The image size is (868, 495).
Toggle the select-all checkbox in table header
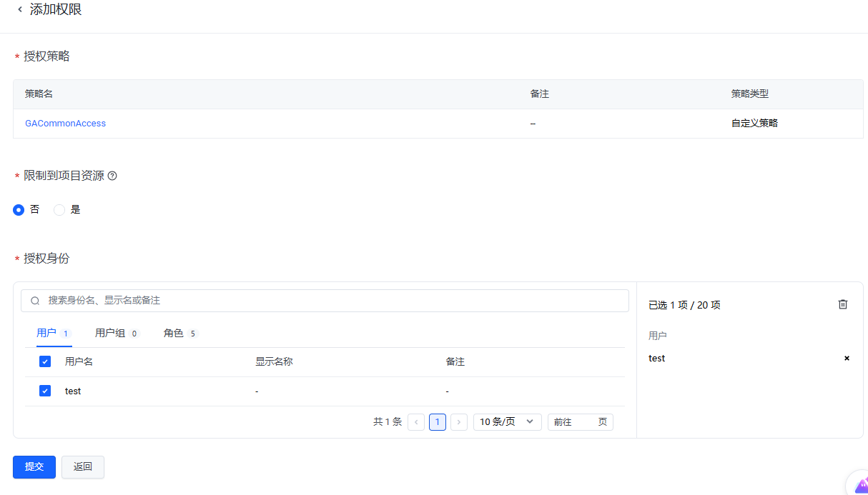tap(45, 361)
